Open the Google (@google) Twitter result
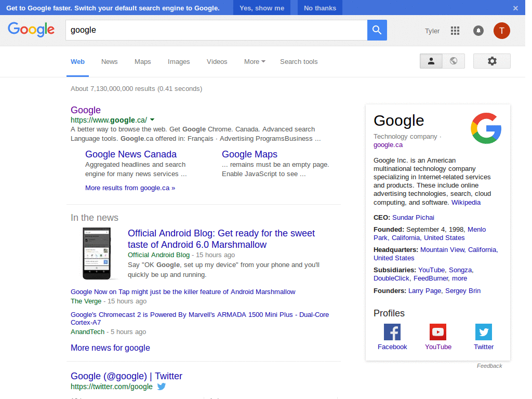 [x=126, y=376]
